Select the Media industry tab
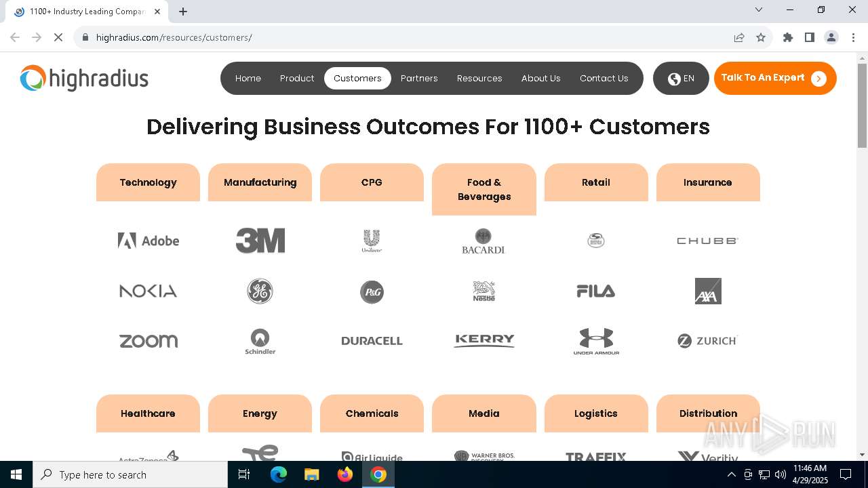Viewport: 868px width, 488px height. pyautogui.click(x=484, y=413)
